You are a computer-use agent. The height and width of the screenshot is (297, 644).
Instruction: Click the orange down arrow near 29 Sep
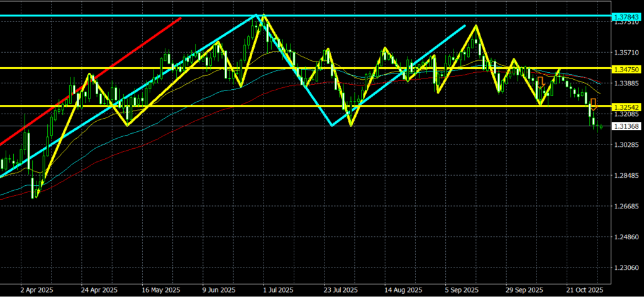pyautogui.click(x=540, y=82)
